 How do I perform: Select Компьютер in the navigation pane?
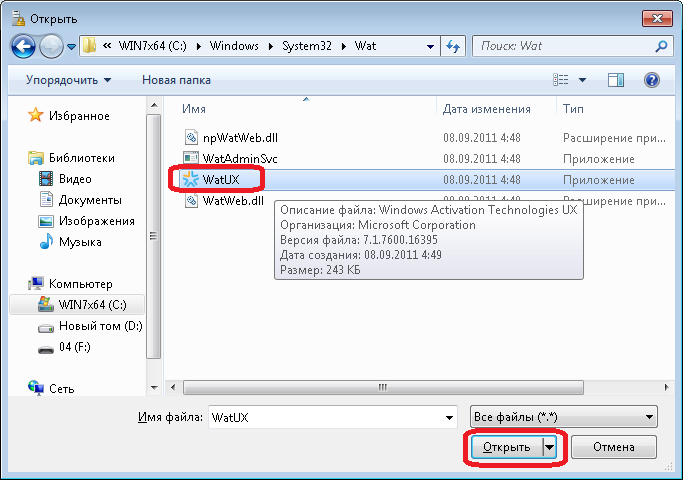tap(81, 284)
